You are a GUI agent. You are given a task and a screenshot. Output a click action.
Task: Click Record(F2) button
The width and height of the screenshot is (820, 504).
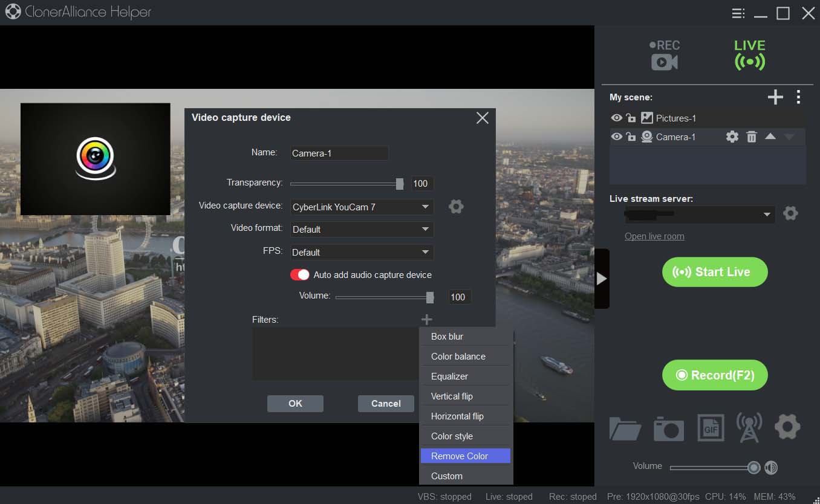click(x=715, y=375)
